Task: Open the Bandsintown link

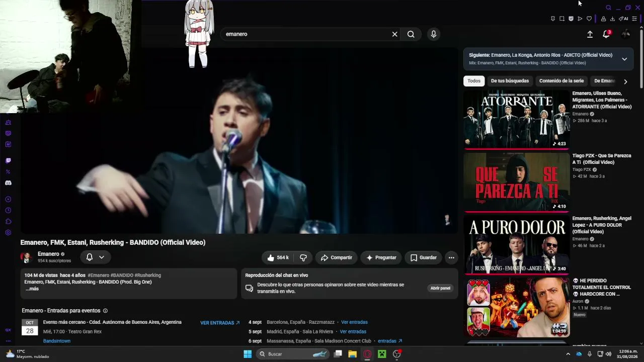Action: pos(57,341)
